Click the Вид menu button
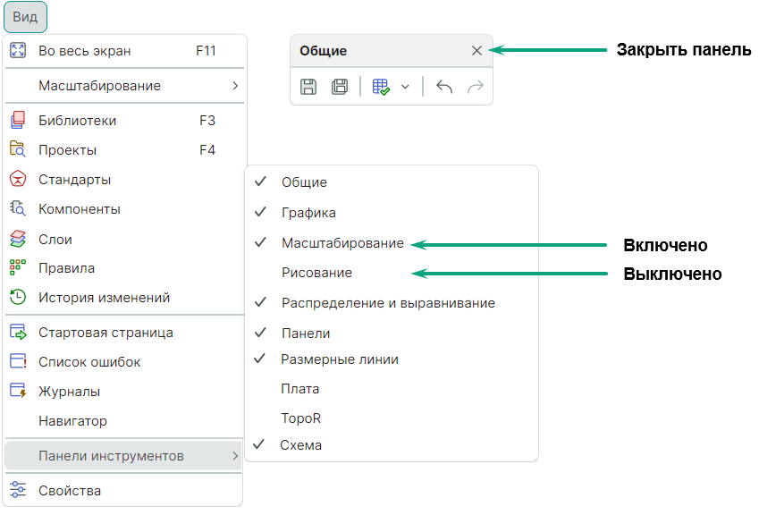Image resolution: width=759 pixels, height=532 pixels. click(x=25, y=17)
